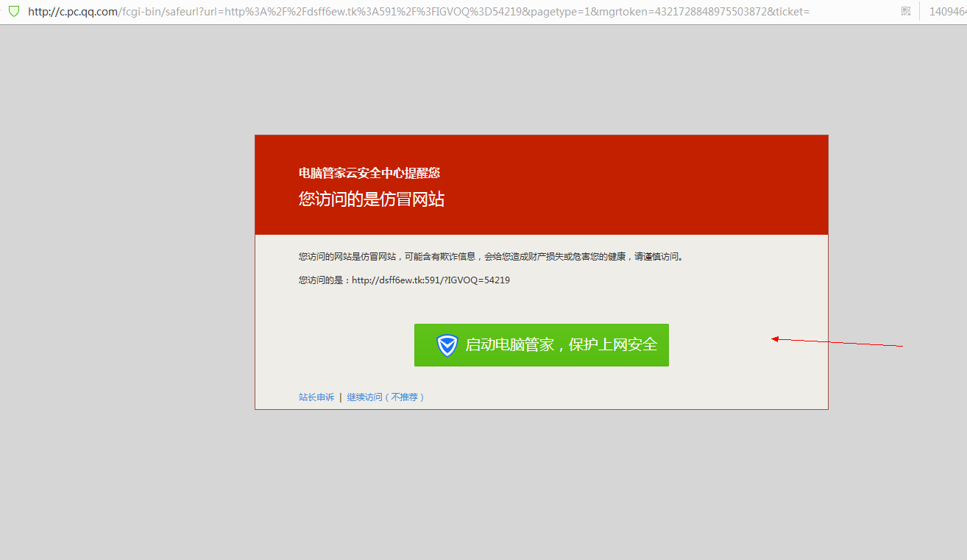Image resolution: width=967 pixels, height=560 pixels.
Task: Click the green shield security icon in address bar
Action: tap(13, 11)
